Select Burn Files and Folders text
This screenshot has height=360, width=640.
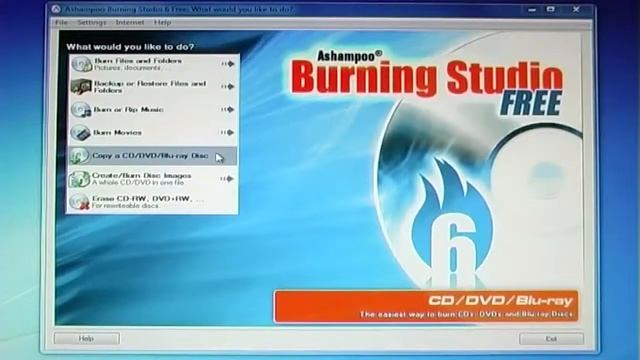tap(138, 61)
